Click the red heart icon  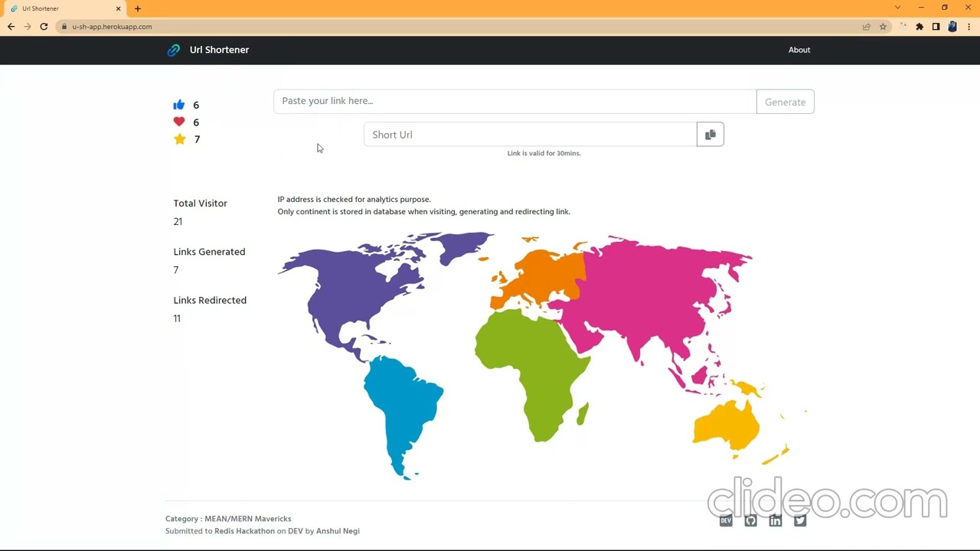click(179, 122)
